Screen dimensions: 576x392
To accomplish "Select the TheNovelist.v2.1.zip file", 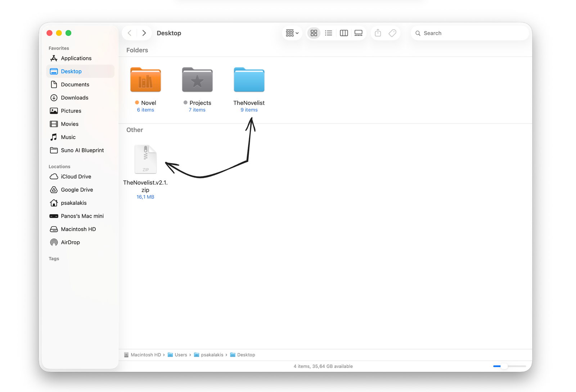I will point(145,159).
